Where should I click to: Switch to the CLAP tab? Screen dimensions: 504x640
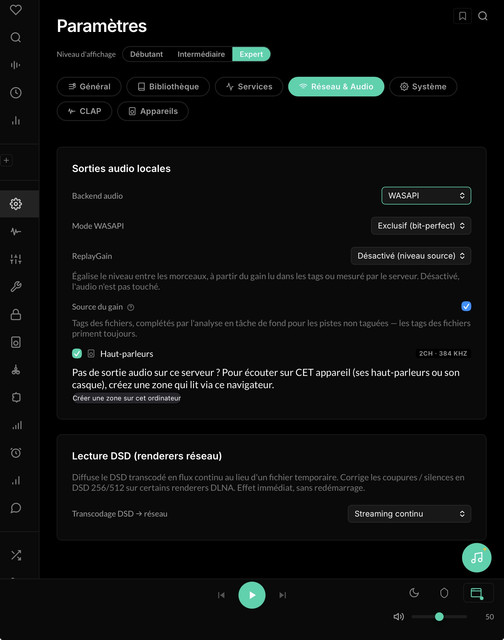[x=84, y=111]
